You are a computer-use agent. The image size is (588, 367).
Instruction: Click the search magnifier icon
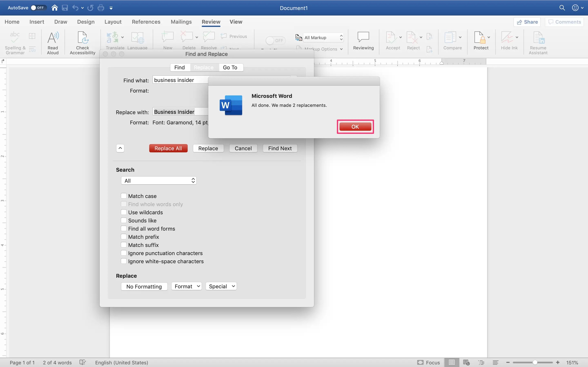562,8
